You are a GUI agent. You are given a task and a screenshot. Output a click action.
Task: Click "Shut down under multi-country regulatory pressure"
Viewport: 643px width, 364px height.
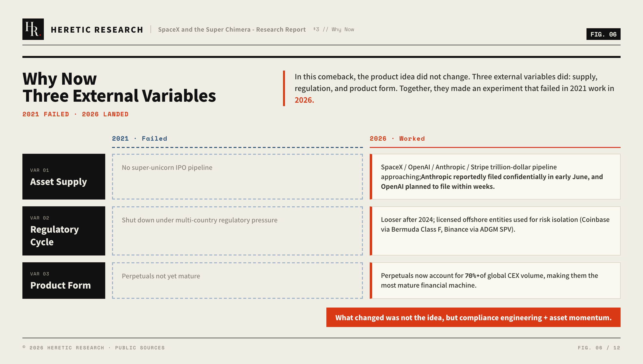click(199, 220)
